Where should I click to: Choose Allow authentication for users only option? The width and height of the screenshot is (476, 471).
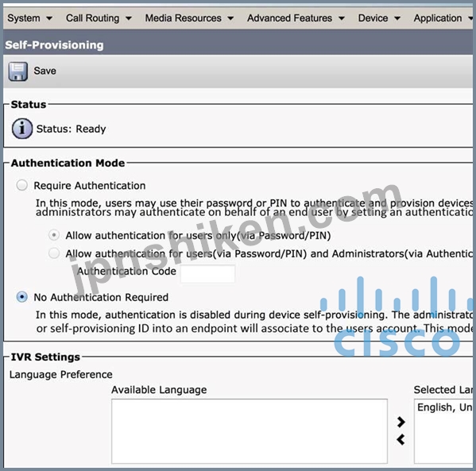54,235
